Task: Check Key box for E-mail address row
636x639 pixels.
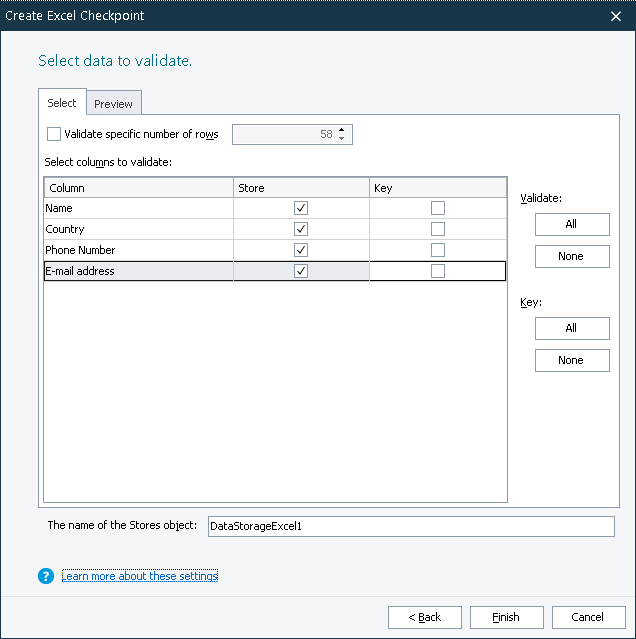Action: 437,271
